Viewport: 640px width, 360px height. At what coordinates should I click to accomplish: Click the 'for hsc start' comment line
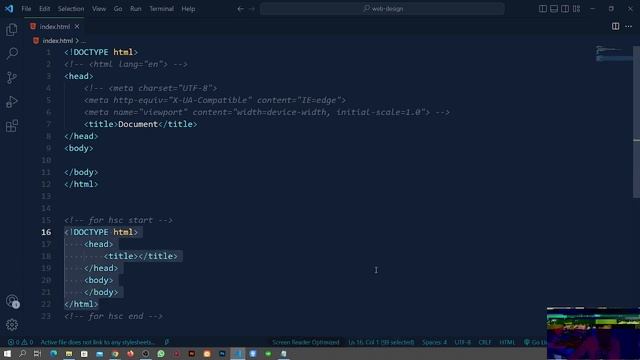pyautogui.click(x=118, y=220)
